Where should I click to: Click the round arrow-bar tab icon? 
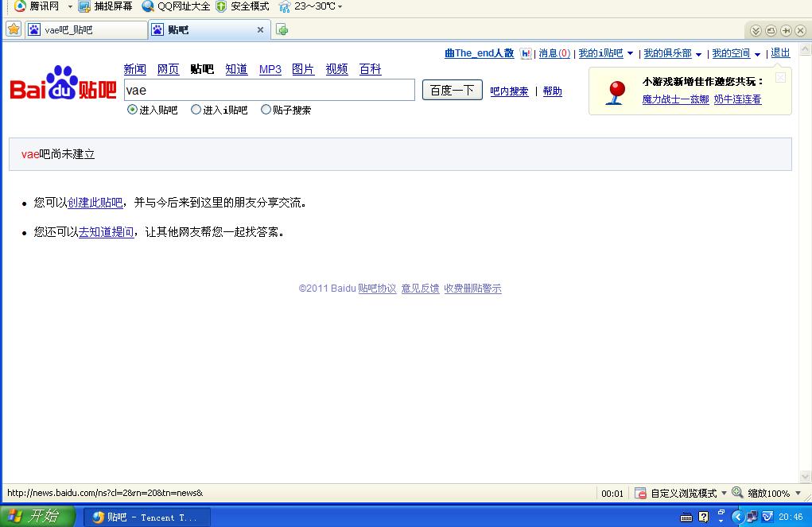(x=786, y=30)
